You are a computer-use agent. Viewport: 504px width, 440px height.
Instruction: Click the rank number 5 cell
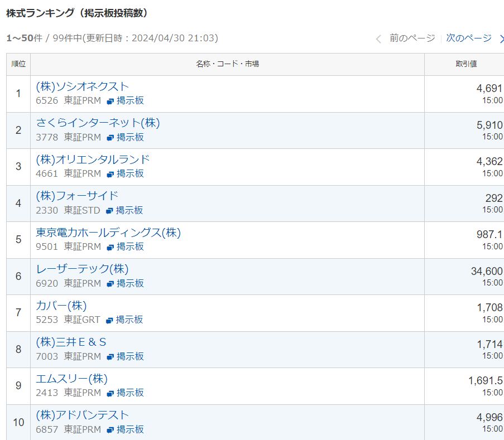tap(18, 240)
